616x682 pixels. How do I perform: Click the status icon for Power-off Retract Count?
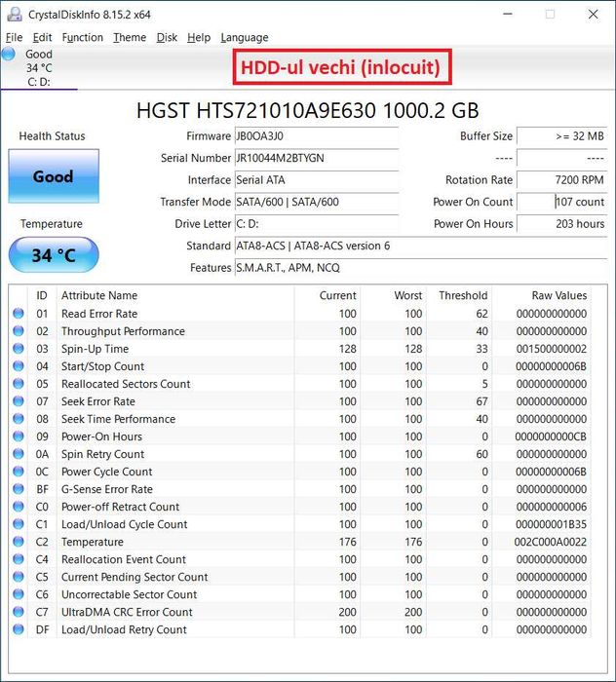(x=19, y=507)
